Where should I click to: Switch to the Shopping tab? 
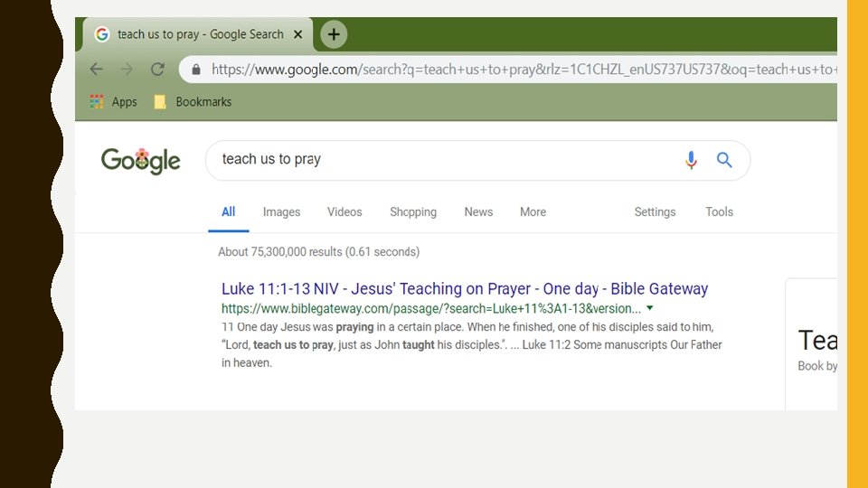tap(413, 211)
